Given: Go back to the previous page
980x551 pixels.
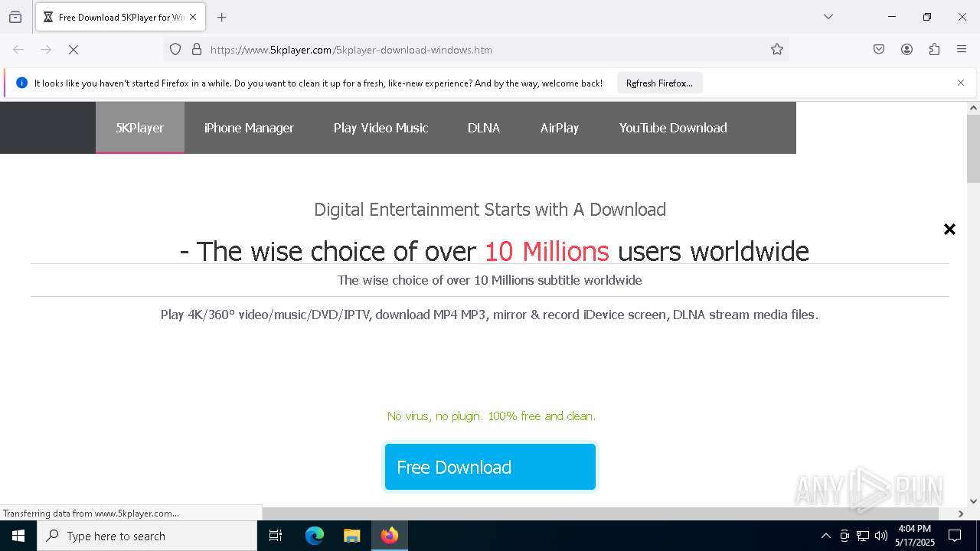Looking at the screenshot, I should (18, 50).
